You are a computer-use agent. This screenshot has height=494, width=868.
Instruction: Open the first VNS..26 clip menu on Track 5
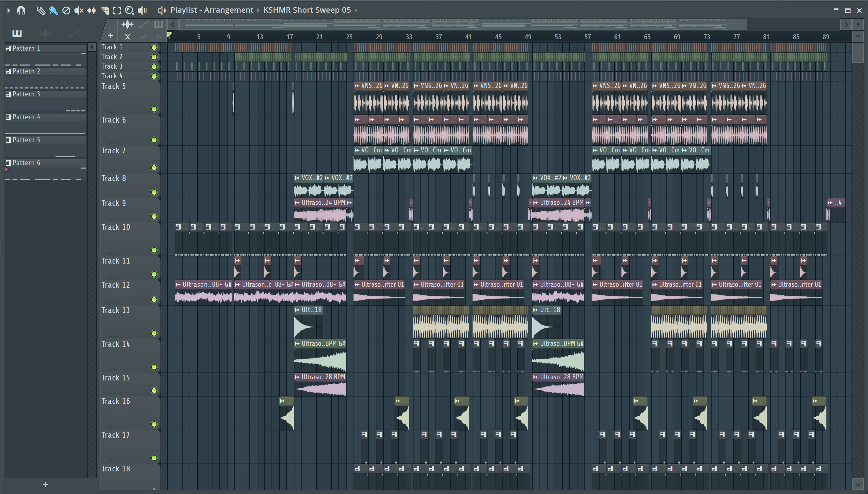click(357, 86)
